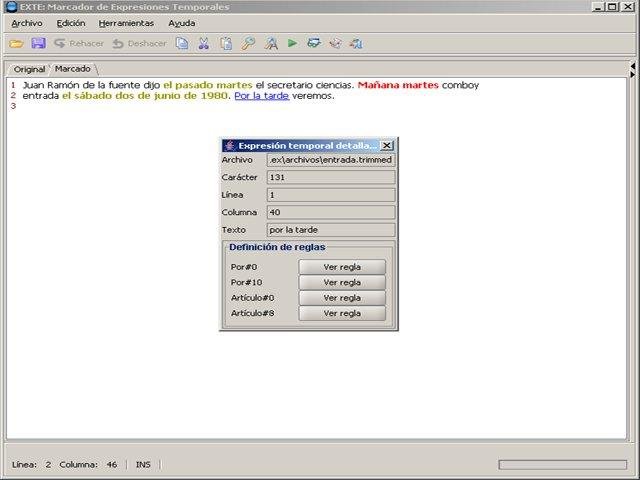640x480 pixels.
Task: Open the Edición menu
Action: [71, 22]
